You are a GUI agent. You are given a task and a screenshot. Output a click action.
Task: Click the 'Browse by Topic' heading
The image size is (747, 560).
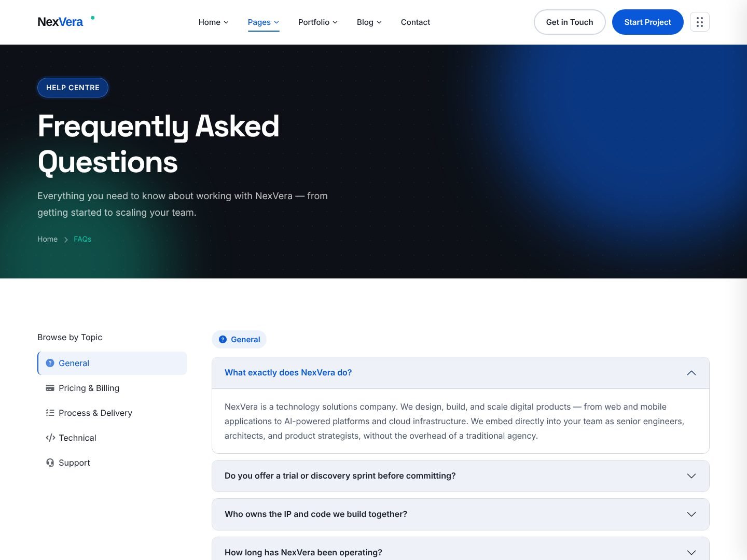coord(70,337)
